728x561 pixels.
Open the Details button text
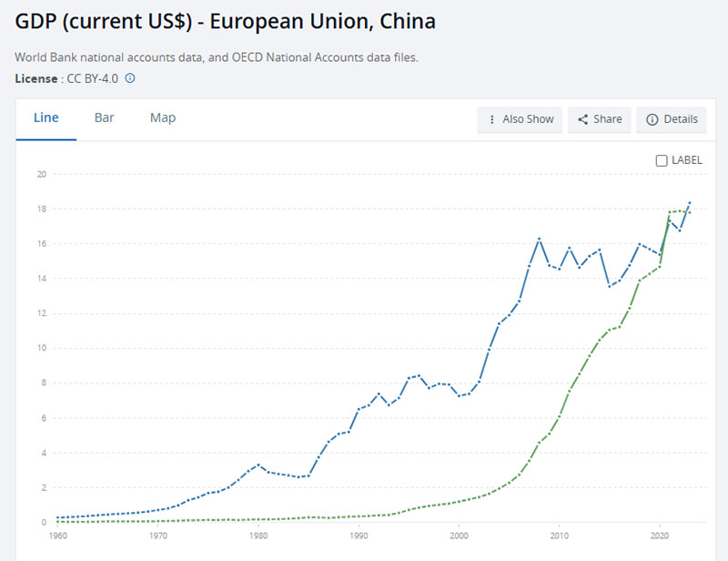[681, 119]
